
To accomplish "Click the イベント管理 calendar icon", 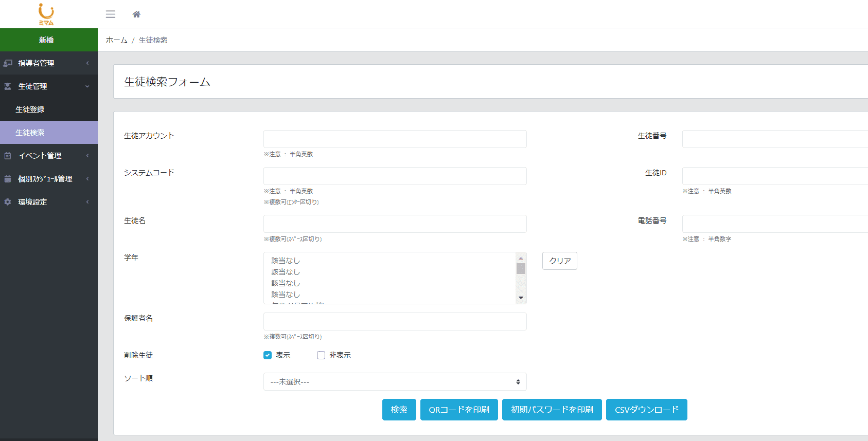I will coord(8,156).
